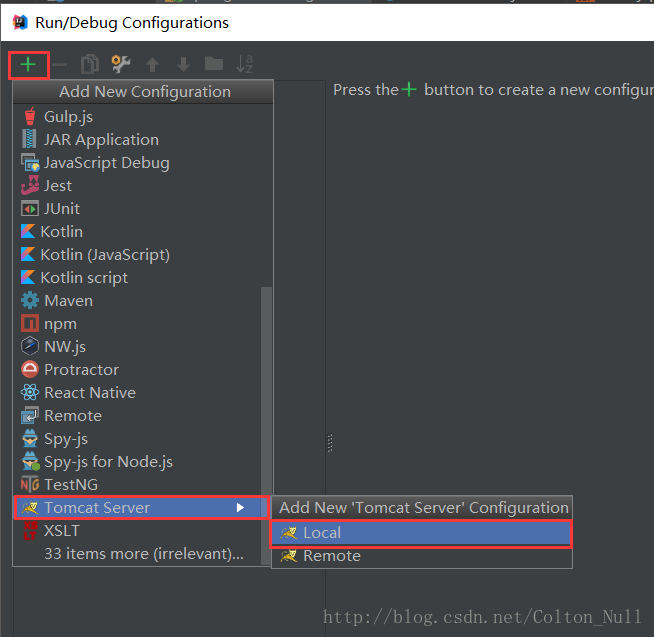Select JavaScript Debug entry
The image size is (654, 637).
click(143, 163)
